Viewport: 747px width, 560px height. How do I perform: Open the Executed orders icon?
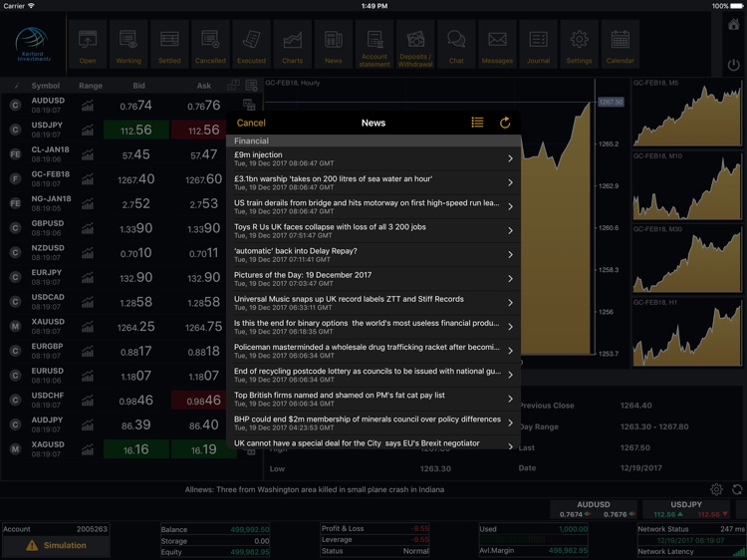pyautogui.click(x=251, y=45)
